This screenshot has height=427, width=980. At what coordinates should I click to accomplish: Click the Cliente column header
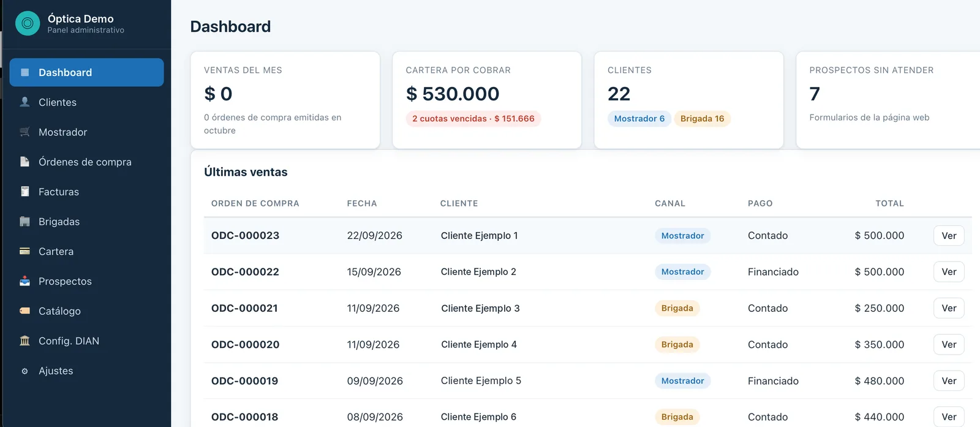459,203
